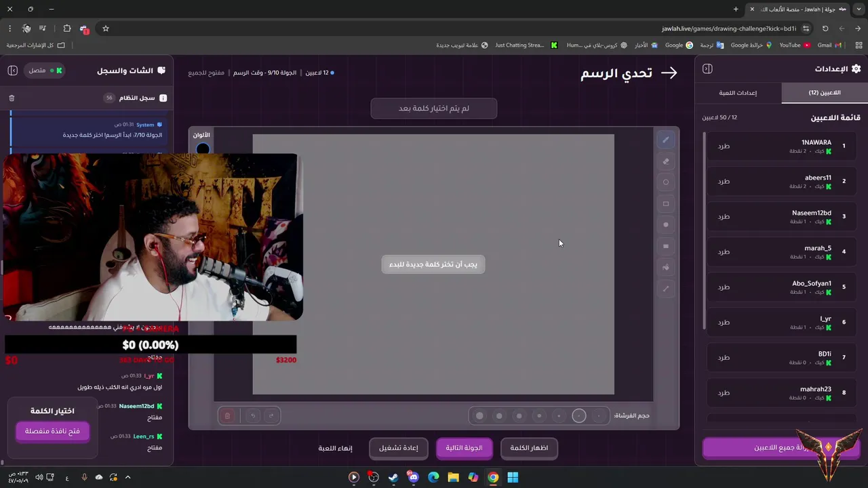Kick player mahrah23 with طرد
The height and width of the screenshot is (488, 868).
[724, 392]
